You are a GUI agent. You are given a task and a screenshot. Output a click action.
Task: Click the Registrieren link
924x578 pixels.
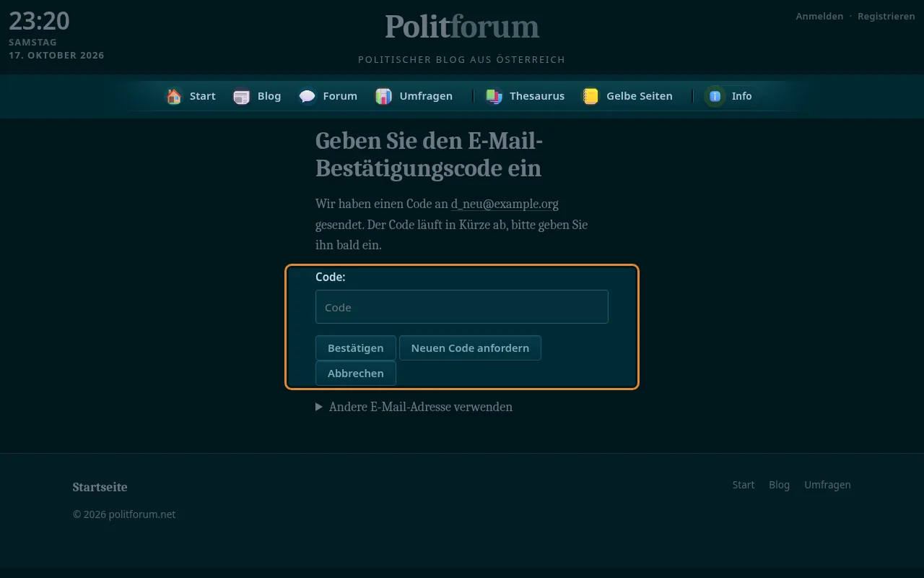[x=886, y=16]
